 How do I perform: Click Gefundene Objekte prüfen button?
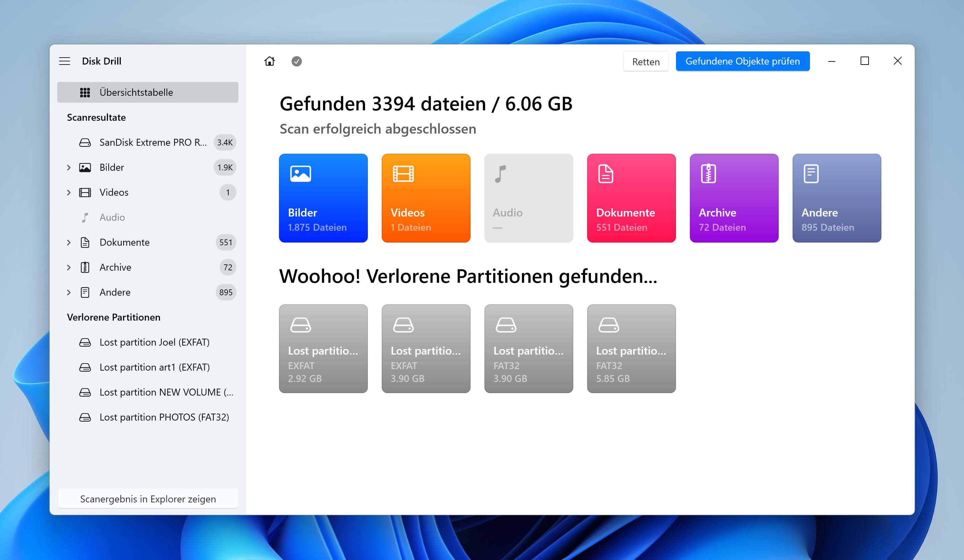pyautogui.click(x=741, y=61)
